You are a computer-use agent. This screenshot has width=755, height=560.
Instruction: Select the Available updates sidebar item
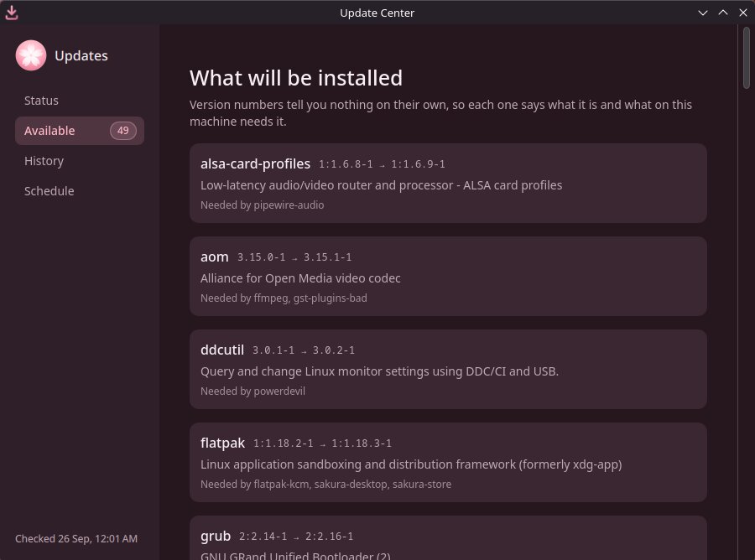(80, 131)
